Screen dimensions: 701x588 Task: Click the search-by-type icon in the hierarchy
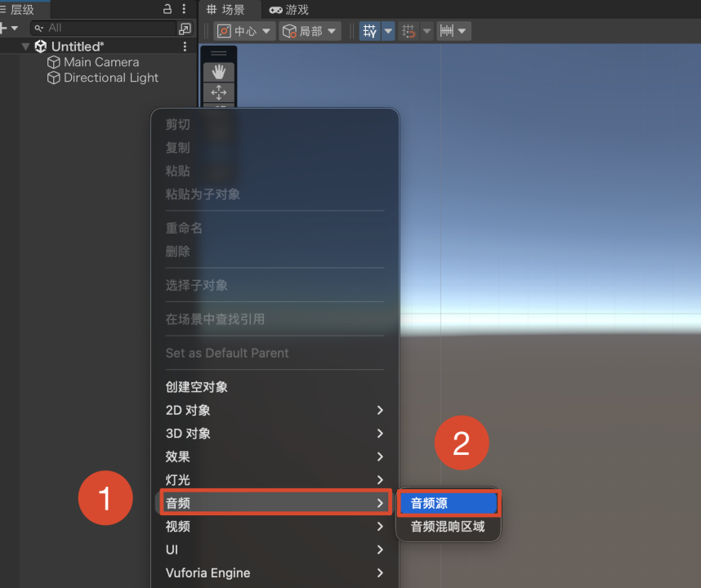[185, 29]
